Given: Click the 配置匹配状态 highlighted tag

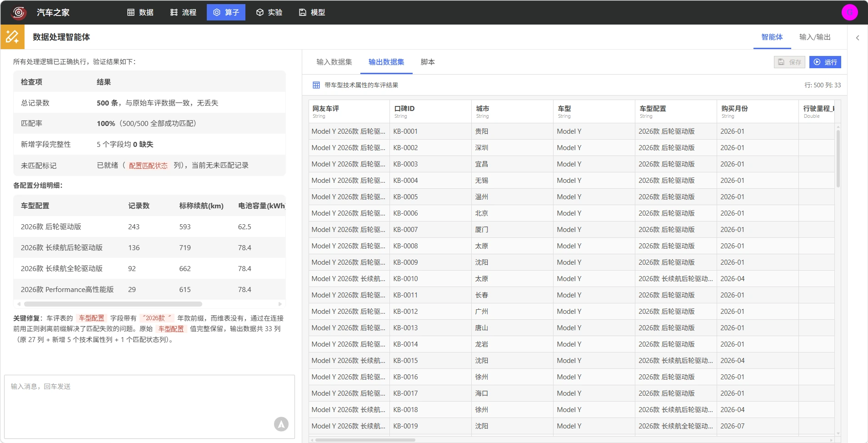Looking at the screenshot, I should coord(148,166).
